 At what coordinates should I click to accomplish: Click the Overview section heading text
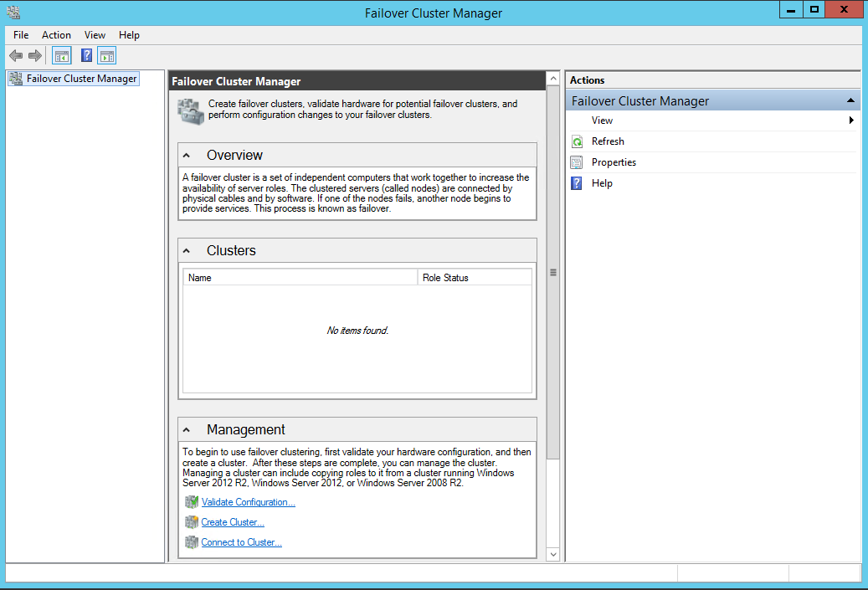(x=234, y=156)
